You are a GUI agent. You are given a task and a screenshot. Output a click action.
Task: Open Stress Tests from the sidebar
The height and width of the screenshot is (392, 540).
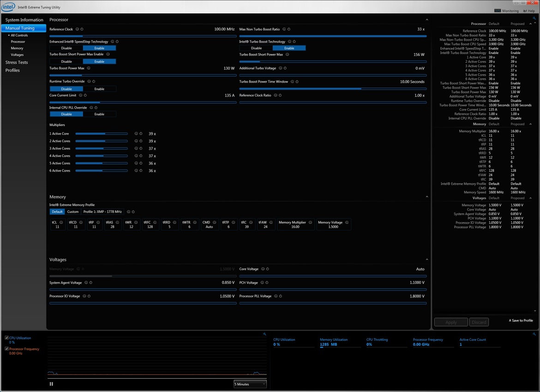[x=17, y=62]
